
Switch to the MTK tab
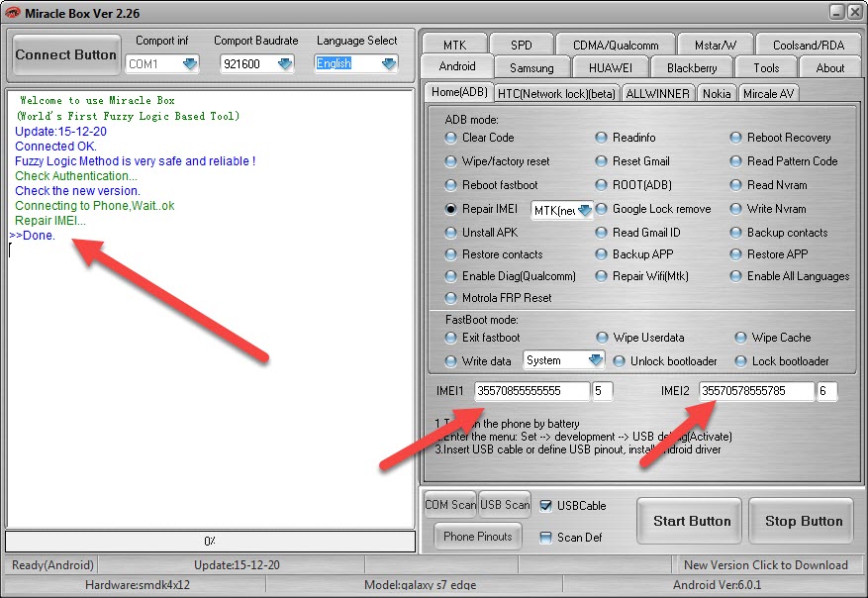[454, 45]
